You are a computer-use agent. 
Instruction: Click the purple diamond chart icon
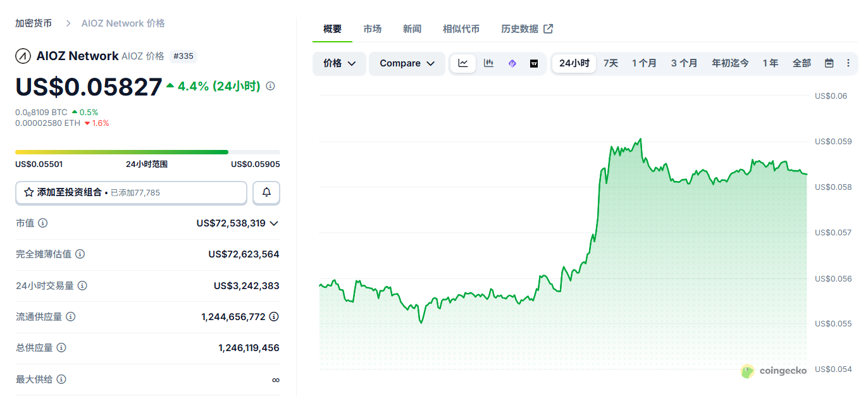coord(512,63)
